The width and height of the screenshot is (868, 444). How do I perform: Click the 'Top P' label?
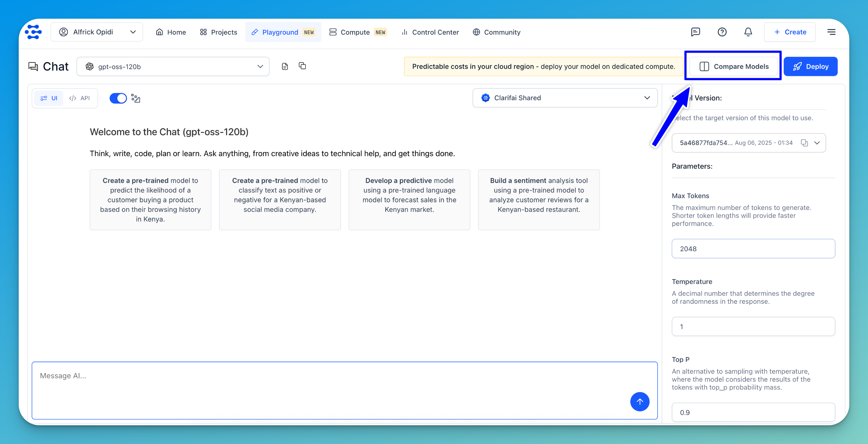coord(680,359)
